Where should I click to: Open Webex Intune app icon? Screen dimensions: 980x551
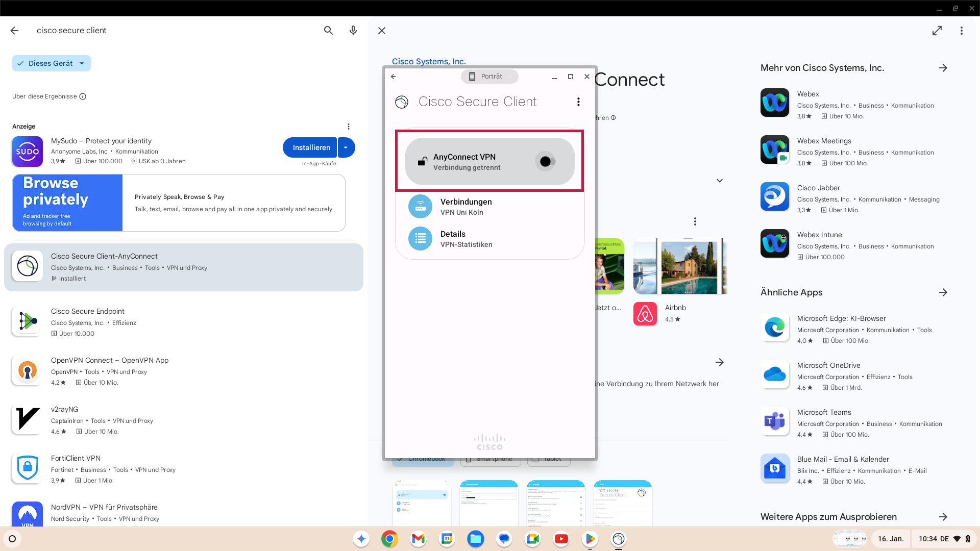[x=775, y=243]
